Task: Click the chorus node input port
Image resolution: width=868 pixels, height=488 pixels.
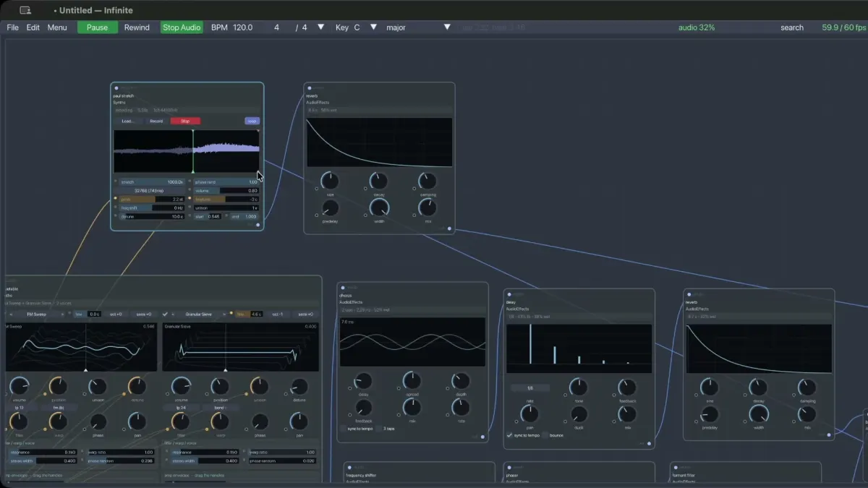Action: [343, 288]
